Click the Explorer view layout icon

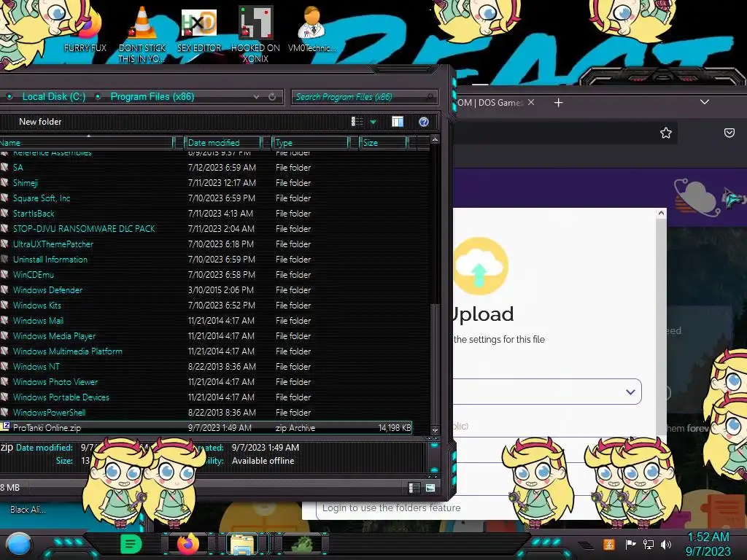tap(357, 122)
